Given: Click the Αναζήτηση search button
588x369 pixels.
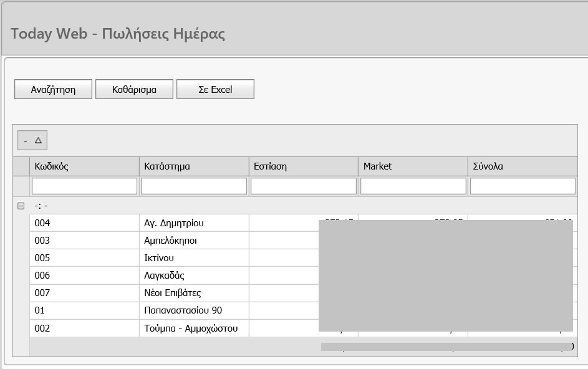Looking at the screenshot, I should [x=53, y=89].
